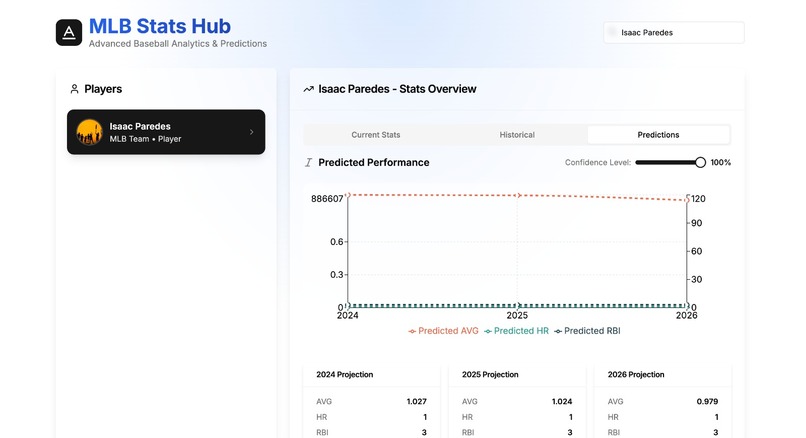Click the Confidence Level label

(x=598, y=162)
